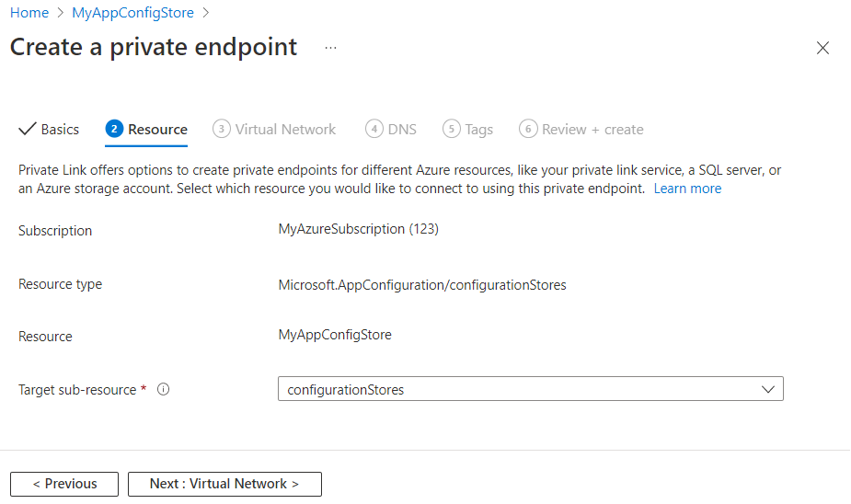Click the step 6 circle before Review + create

click(528, 129)
